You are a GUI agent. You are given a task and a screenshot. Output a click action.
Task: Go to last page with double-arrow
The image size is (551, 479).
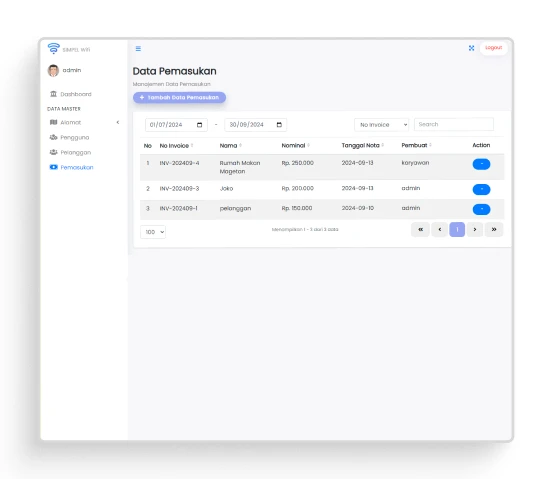[x=494, y=229]
